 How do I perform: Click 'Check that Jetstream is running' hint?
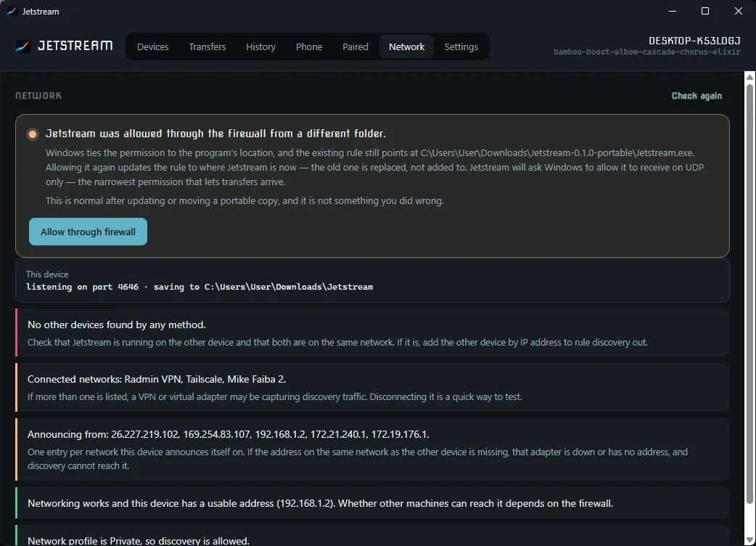tap(337, 343)
